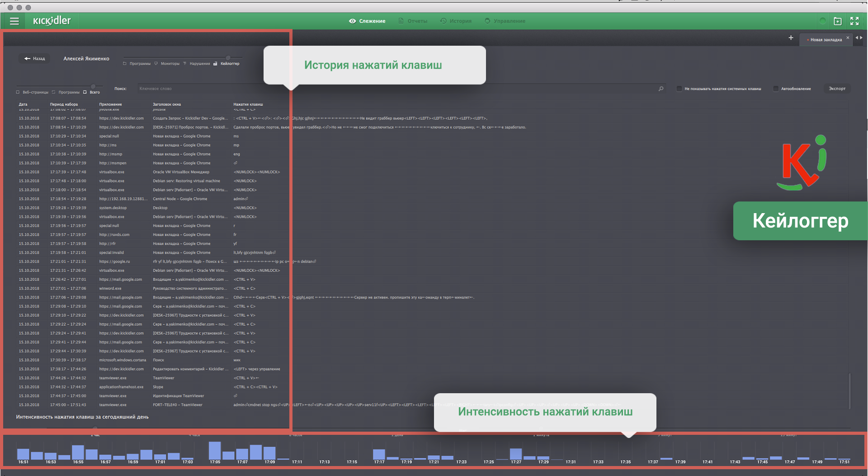Go back with the Назад button

coord(35,58)
